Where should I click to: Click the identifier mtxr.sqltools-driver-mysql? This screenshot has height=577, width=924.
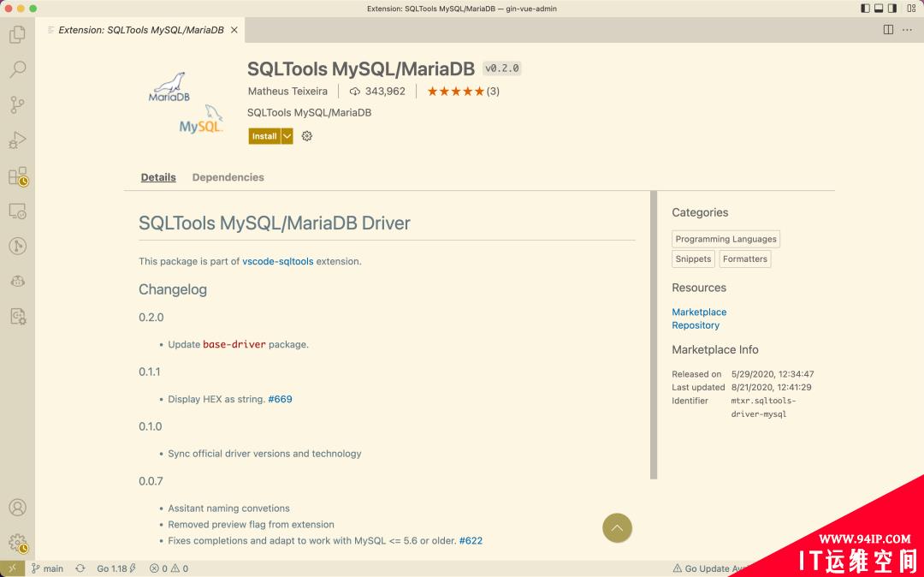(764, 407)
